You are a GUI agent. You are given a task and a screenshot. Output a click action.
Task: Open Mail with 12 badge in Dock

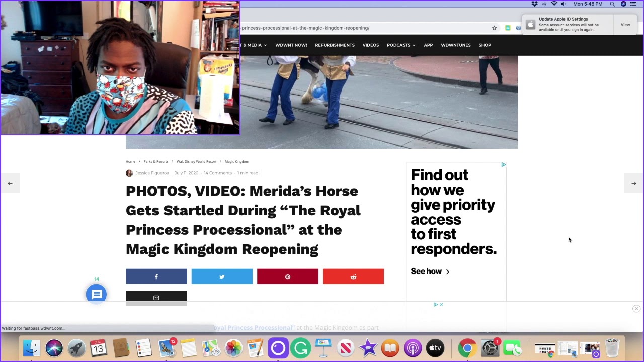point(166,348)
